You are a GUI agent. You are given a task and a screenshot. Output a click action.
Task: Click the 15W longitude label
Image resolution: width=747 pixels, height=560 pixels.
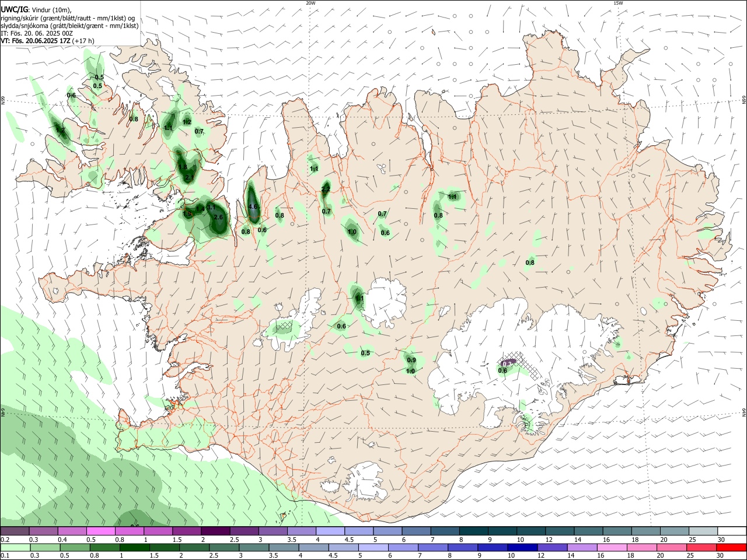click(x=618, y=3)
